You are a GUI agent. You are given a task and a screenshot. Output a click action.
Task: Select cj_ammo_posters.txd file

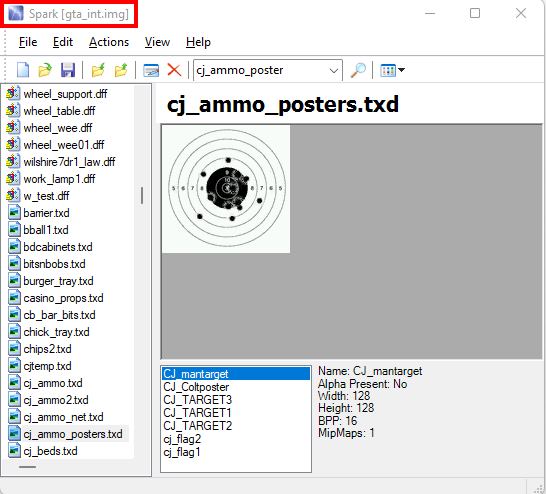click(73, 434)
